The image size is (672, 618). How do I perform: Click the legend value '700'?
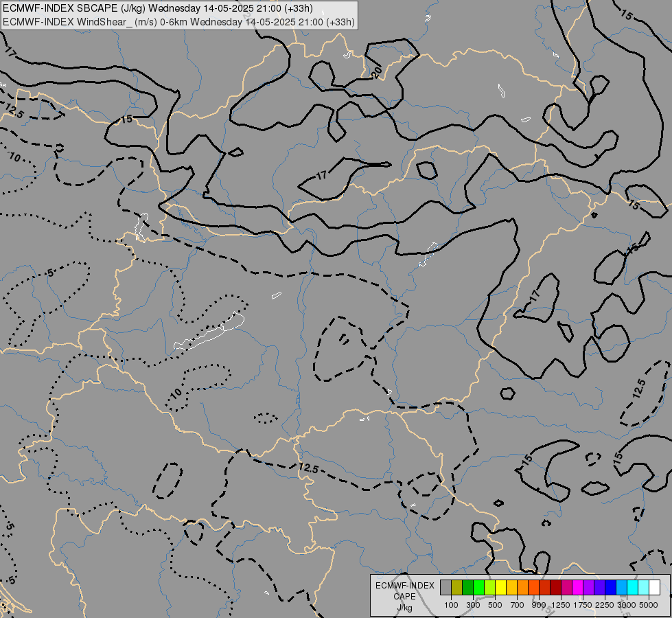click(518, 605)
